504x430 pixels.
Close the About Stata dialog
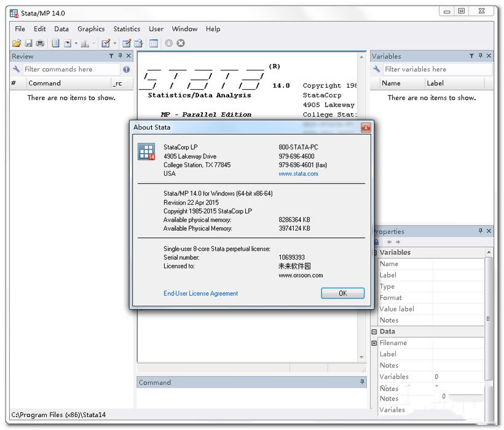point(366,128)
